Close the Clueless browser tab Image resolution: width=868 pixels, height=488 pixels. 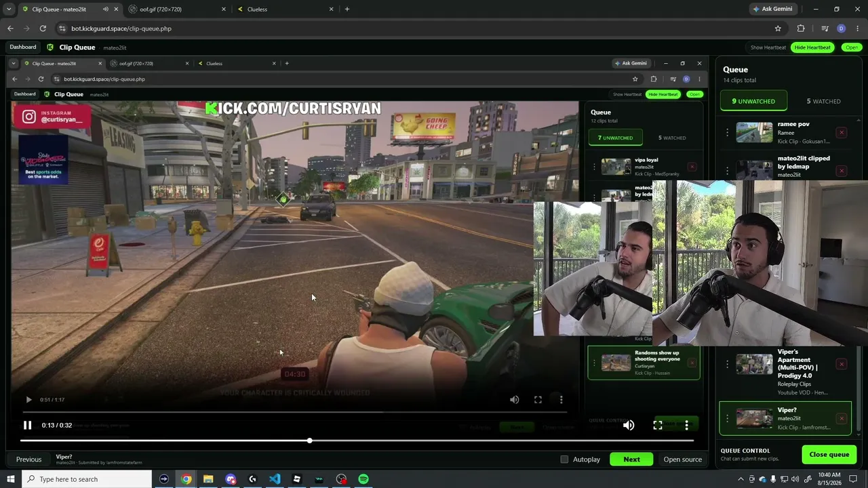tap(331, 9)
